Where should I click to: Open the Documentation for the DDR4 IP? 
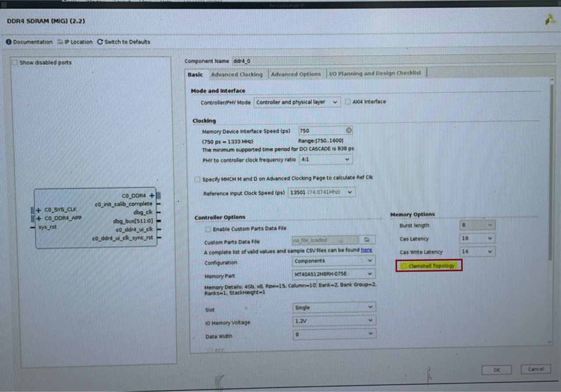[28, 42]
